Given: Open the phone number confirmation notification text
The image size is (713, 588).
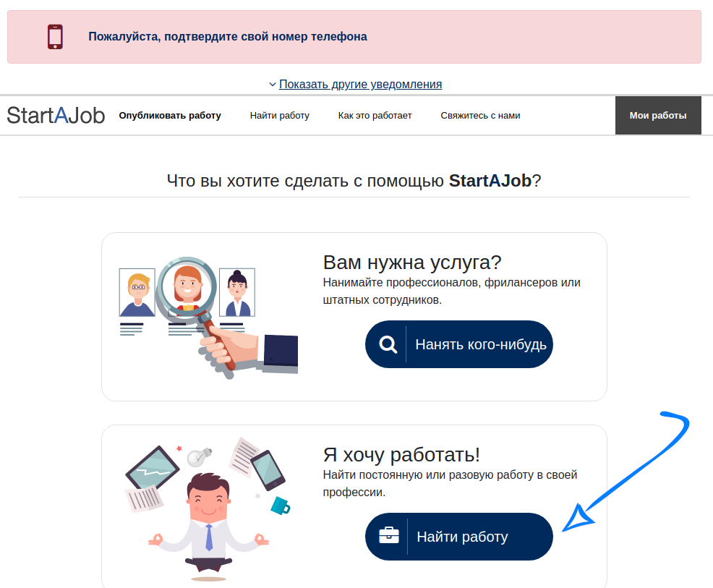Looking at the screenshot, I should click(x=228, y=36).
